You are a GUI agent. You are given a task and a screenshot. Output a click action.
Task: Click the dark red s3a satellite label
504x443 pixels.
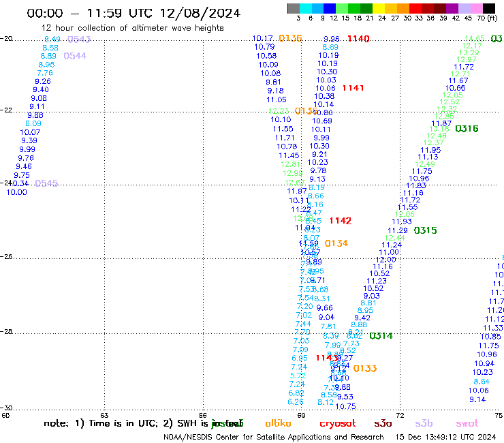point(383,423)
